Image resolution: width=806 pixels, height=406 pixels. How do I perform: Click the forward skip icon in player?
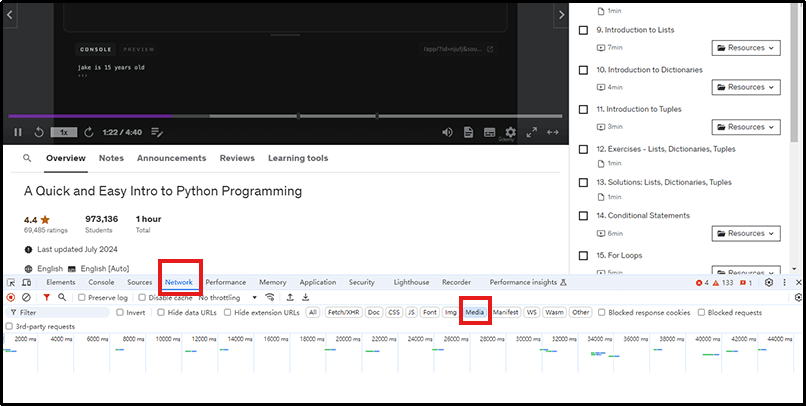point(89,132)
